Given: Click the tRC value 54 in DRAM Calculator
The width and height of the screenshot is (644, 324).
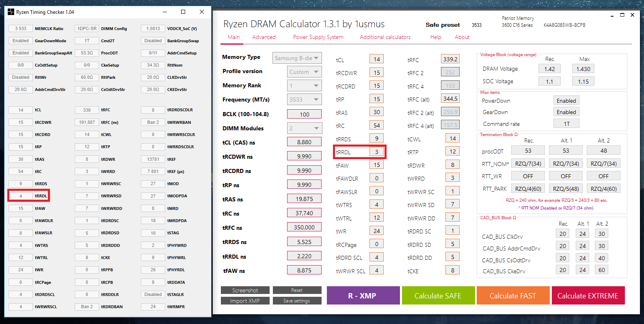Looking at the screenshot, I should pos(377,125).
